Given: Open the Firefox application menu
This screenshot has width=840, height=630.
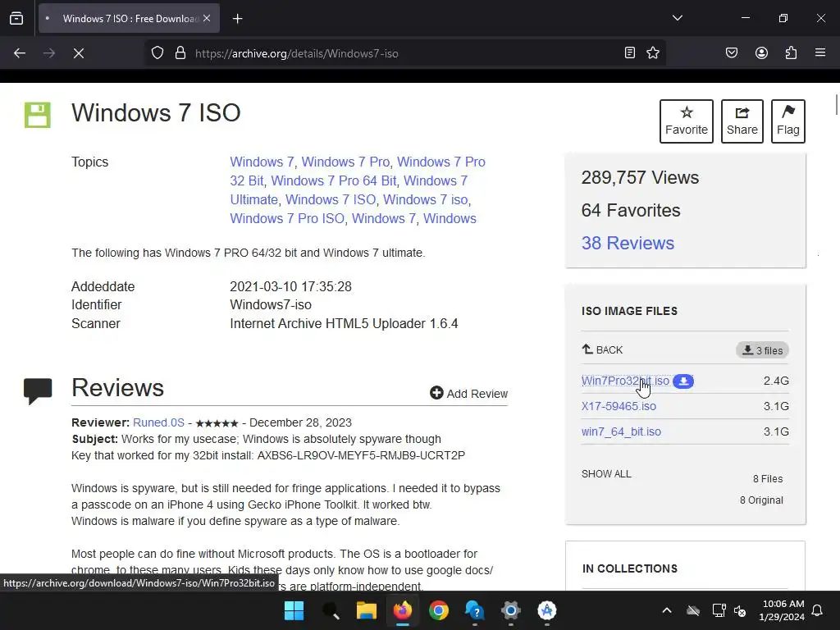Looking at the screenshot, I should click(820, 52).
